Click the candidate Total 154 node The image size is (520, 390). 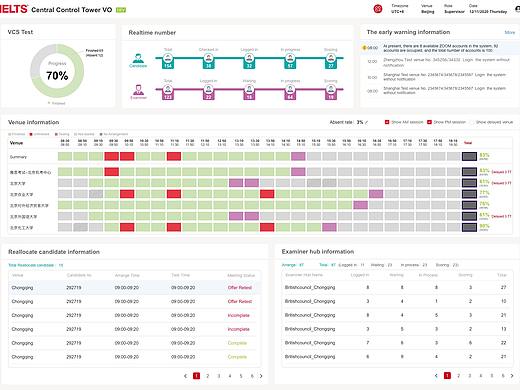[x=168, y=61]
